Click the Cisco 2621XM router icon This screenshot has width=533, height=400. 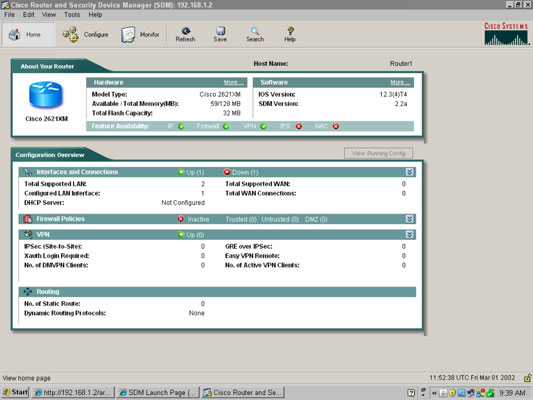[46, 95]
